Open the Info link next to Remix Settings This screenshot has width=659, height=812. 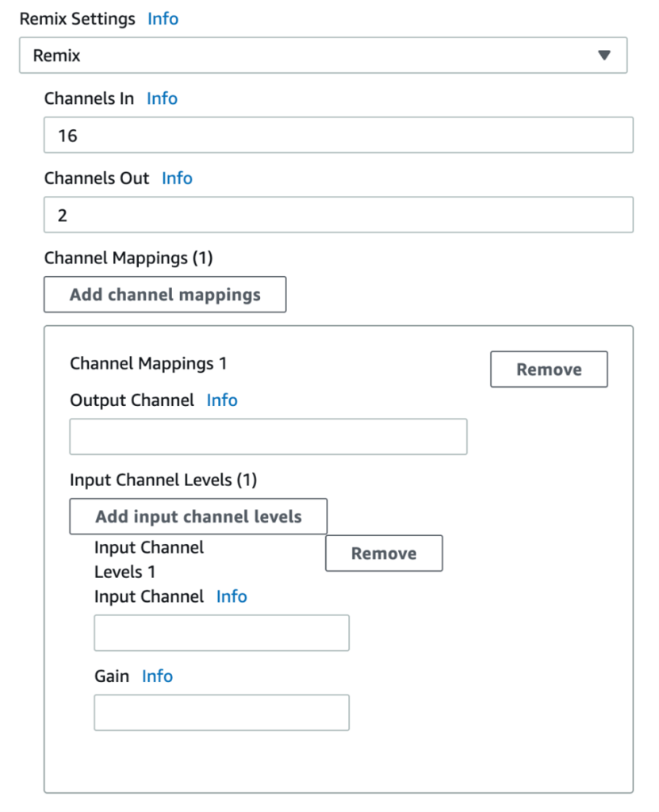pyautogui.click(x=163, y=19)
